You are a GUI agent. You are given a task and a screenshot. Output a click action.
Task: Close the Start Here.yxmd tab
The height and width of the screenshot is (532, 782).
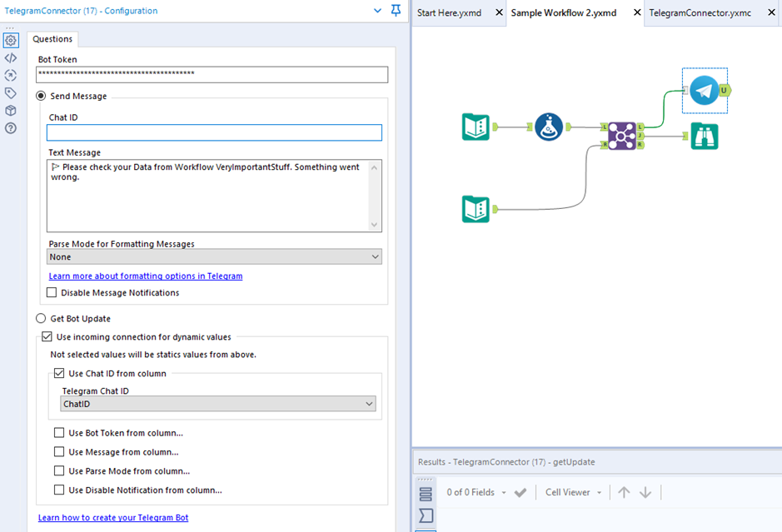tap(499, 12)
